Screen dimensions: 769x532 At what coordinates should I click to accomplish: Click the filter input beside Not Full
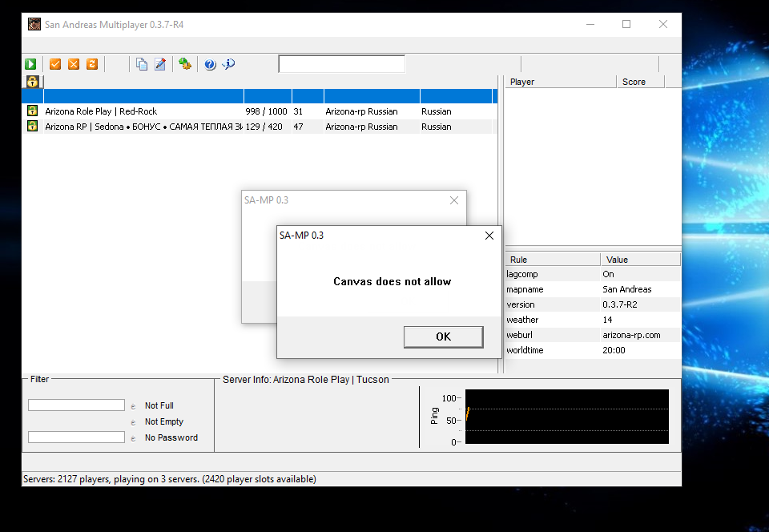77,405
